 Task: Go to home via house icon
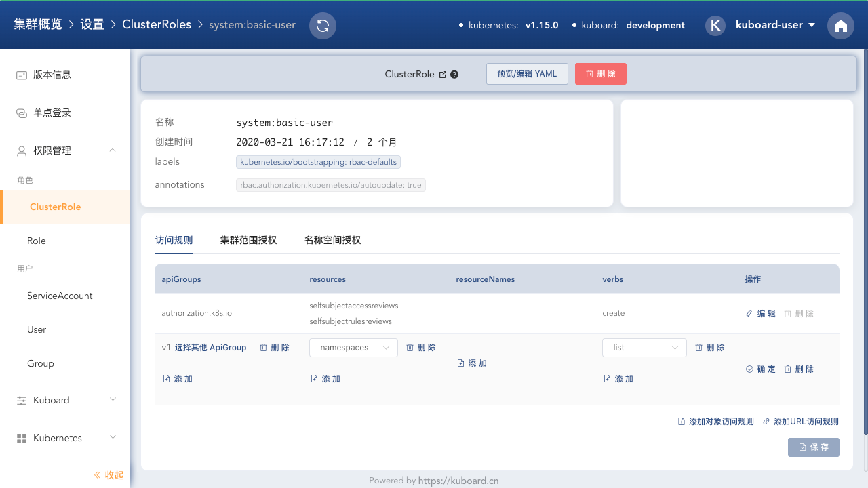coord(841,26)
